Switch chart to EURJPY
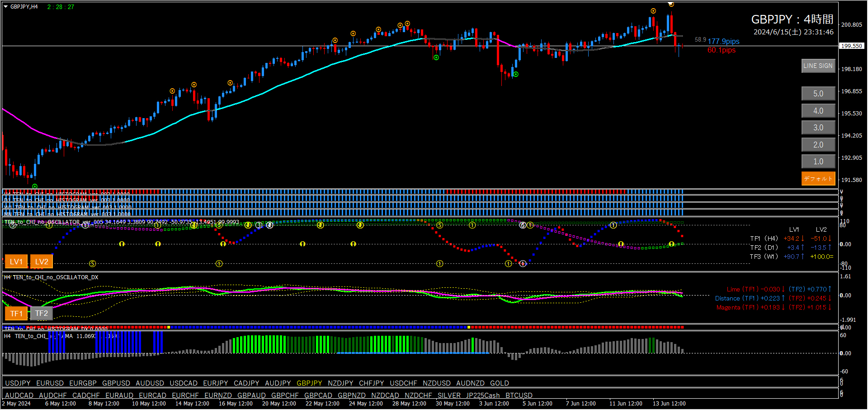 (216, 383)
